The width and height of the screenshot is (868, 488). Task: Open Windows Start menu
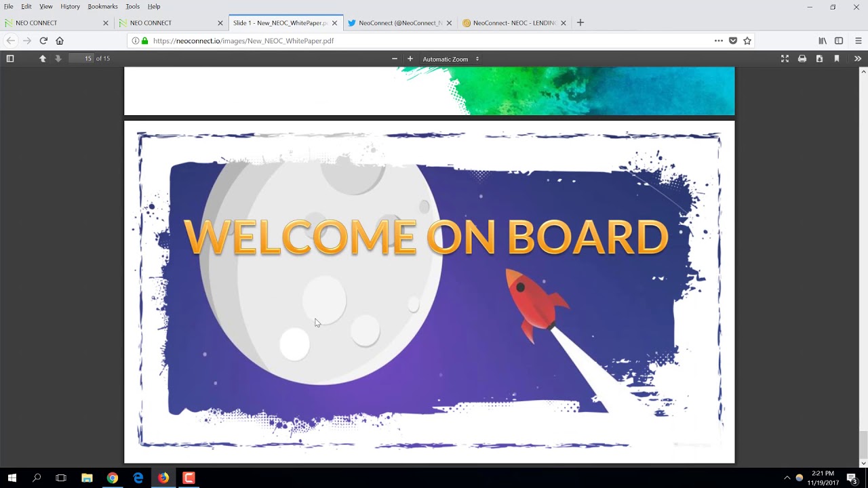coord(12,478)
